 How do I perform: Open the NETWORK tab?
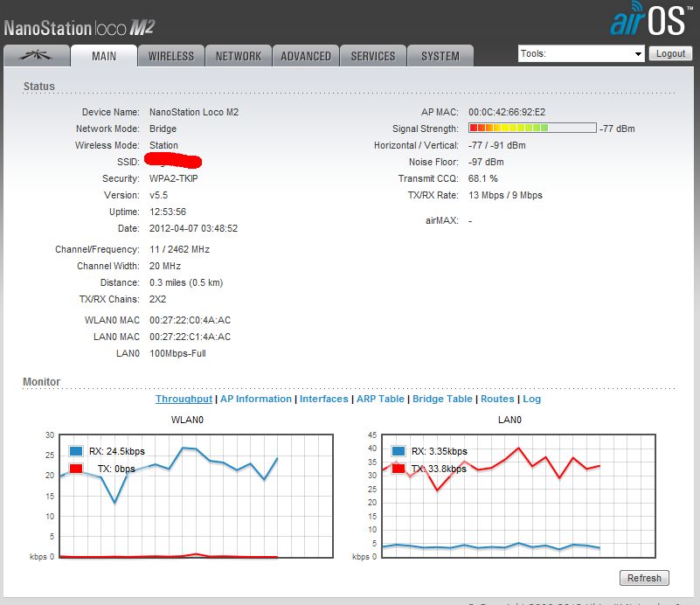pos(239,56)
